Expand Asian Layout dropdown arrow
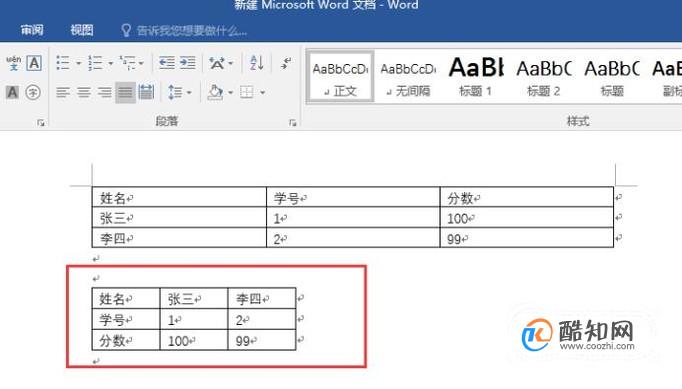The image size is (682, 389). 231,64
